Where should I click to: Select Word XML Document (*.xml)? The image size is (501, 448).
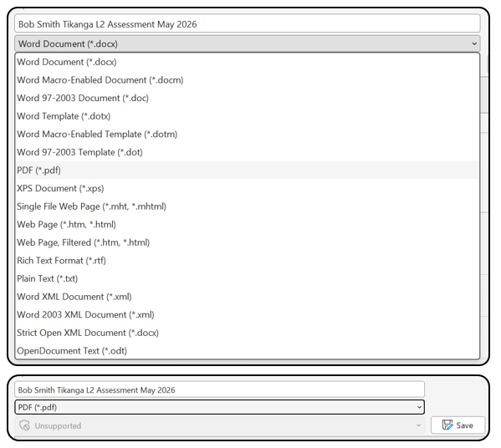tap(248, 297)
